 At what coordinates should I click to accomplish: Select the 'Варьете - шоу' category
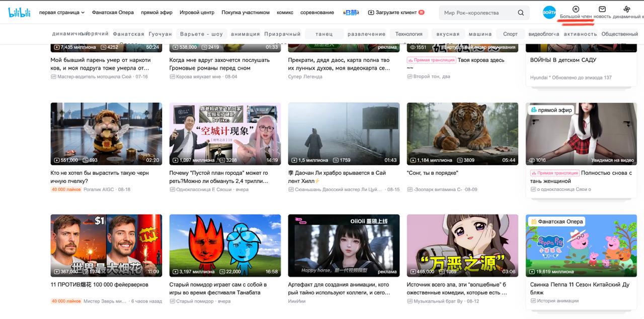201,34
